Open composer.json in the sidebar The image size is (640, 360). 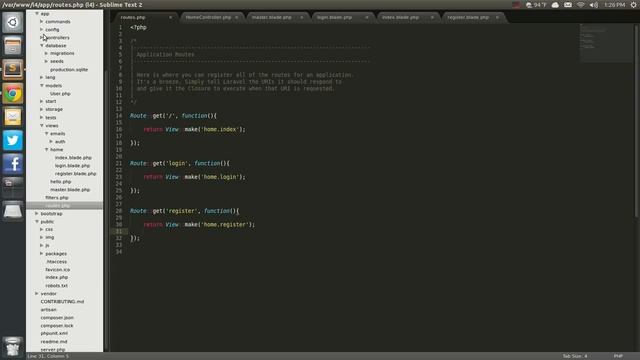coord(57,318)
